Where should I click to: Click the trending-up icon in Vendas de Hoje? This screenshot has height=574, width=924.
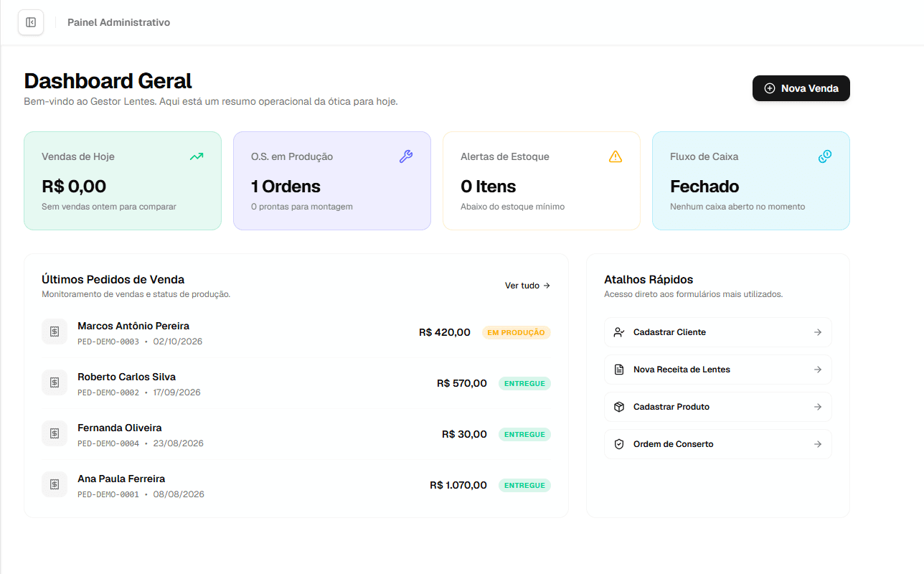click(x=197, y=156)
